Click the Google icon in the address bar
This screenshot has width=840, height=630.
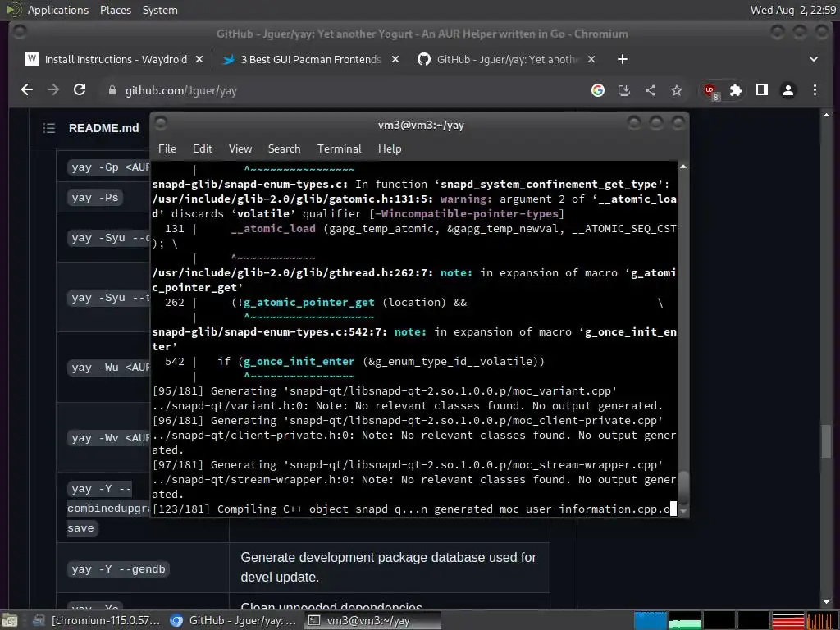tap(597, 90)
